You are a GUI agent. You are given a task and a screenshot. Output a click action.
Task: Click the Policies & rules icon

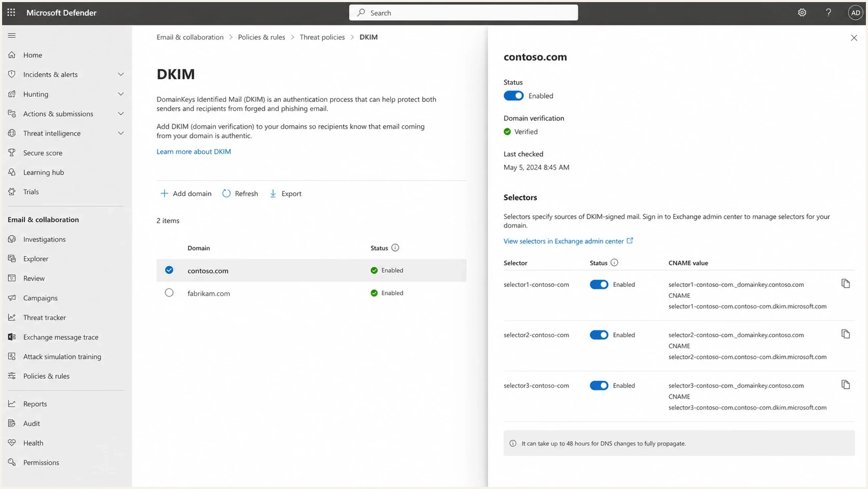12,376
